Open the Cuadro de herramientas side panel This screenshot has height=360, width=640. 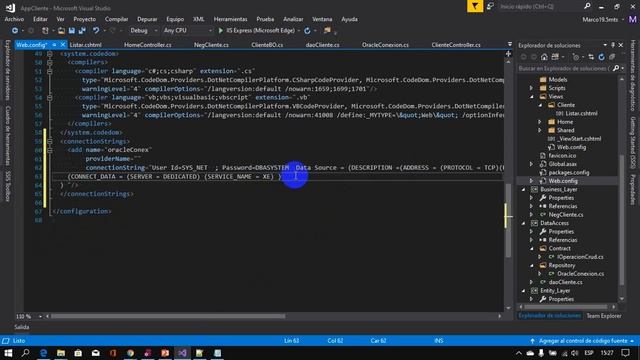(x=7, y=135)
